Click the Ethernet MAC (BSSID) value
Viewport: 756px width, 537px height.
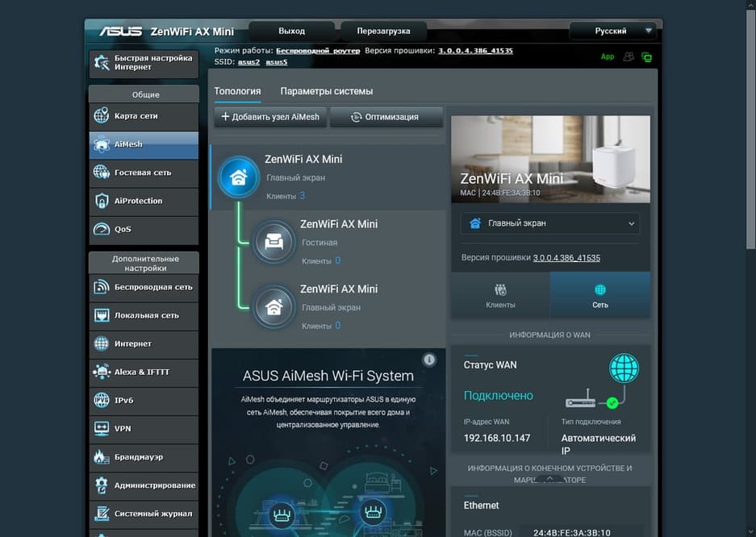click(x=572, y=533)
